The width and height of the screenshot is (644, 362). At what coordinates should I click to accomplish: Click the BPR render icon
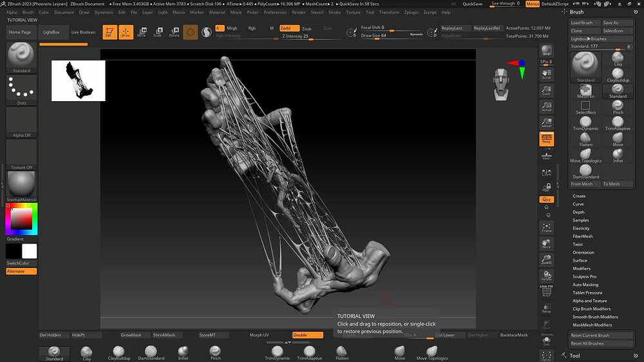point(546,51)
